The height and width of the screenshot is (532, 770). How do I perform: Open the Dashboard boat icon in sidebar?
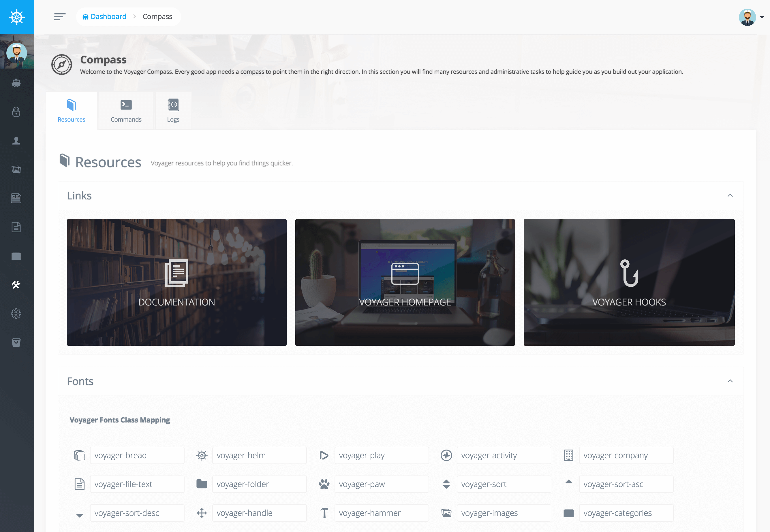[x=16, y=83]
